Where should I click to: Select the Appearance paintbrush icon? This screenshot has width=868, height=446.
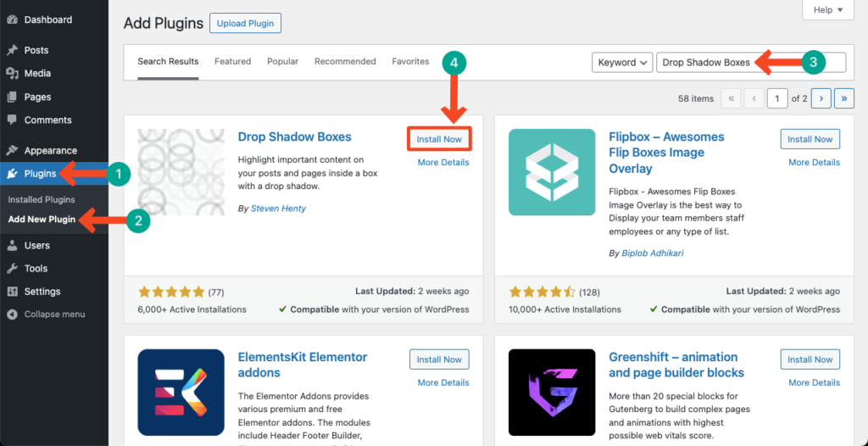(12, 151)
